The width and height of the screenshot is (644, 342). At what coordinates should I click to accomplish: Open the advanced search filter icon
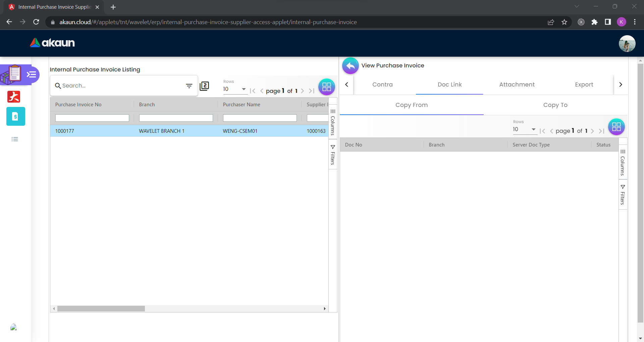[x=189, y=86]
